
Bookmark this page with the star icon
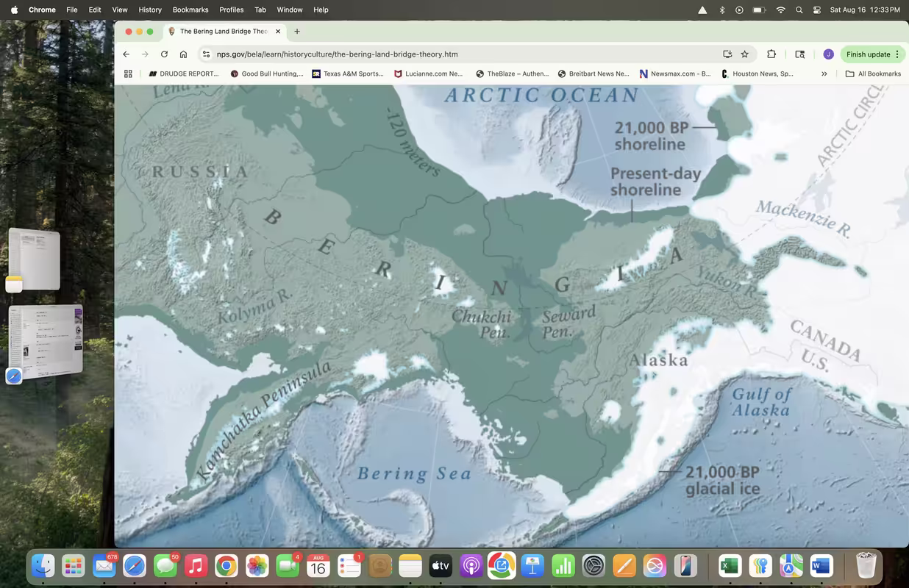point(744,54)
